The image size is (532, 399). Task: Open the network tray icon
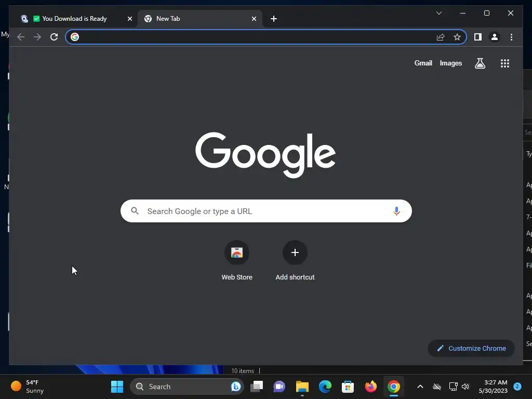(453, 387)
